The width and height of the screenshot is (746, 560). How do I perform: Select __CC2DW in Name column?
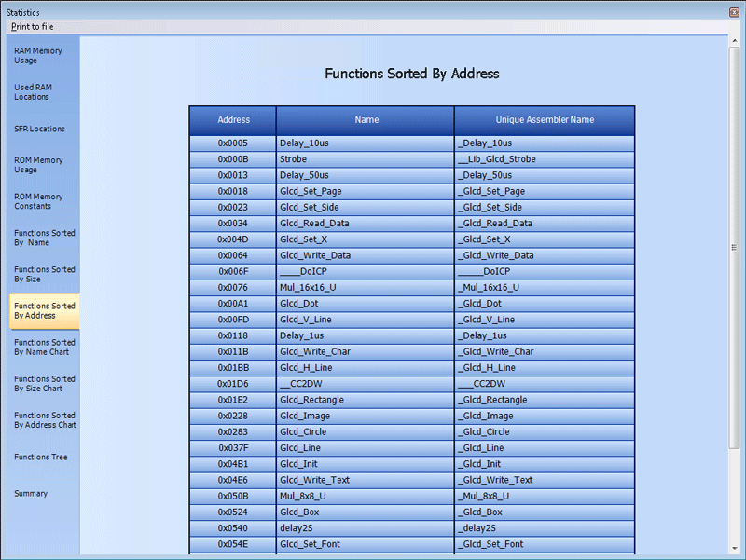tap(366, 384)
